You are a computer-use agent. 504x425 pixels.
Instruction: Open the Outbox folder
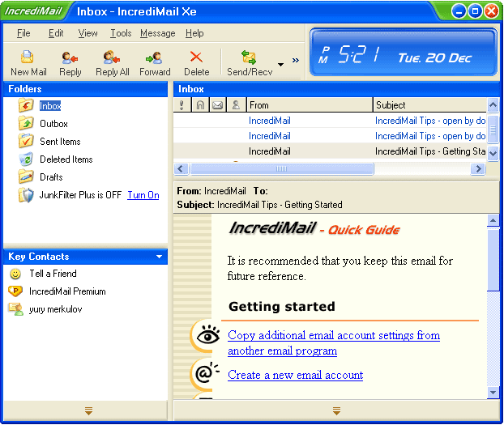tap(53, 124)
